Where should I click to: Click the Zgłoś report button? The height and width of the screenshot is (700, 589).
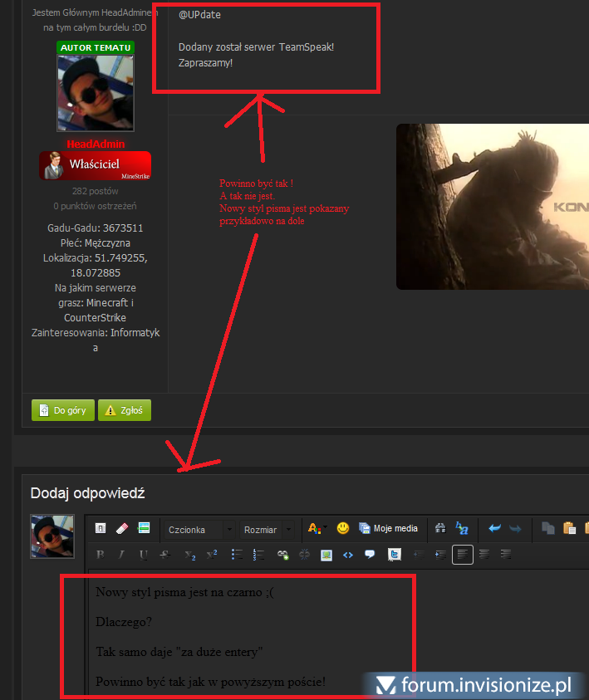click(x=124, y=410)
